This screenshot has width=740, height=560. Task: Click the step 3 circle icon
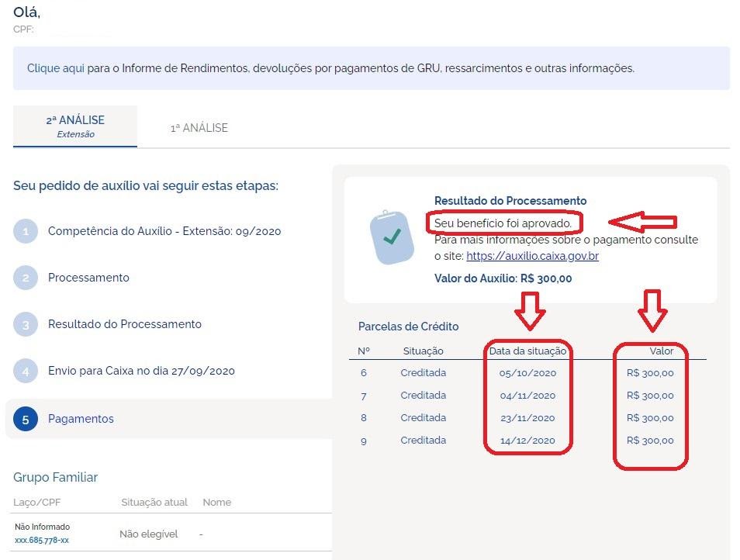[26, 324]
